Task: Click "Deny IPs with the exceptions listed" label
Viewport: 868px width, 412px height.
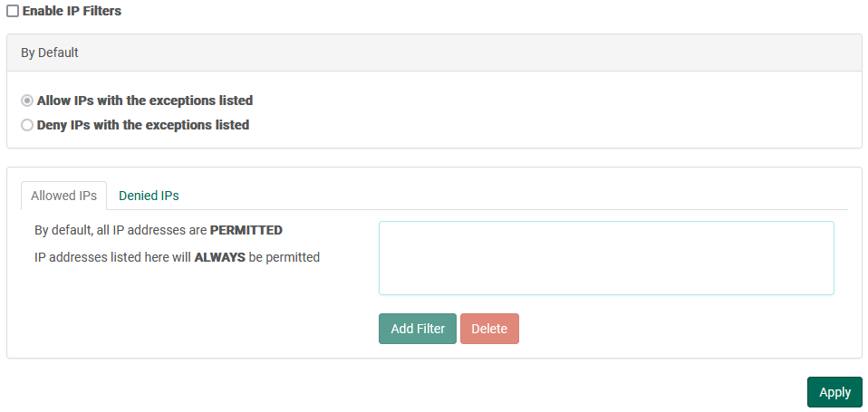Action: (x=142, y=125)
